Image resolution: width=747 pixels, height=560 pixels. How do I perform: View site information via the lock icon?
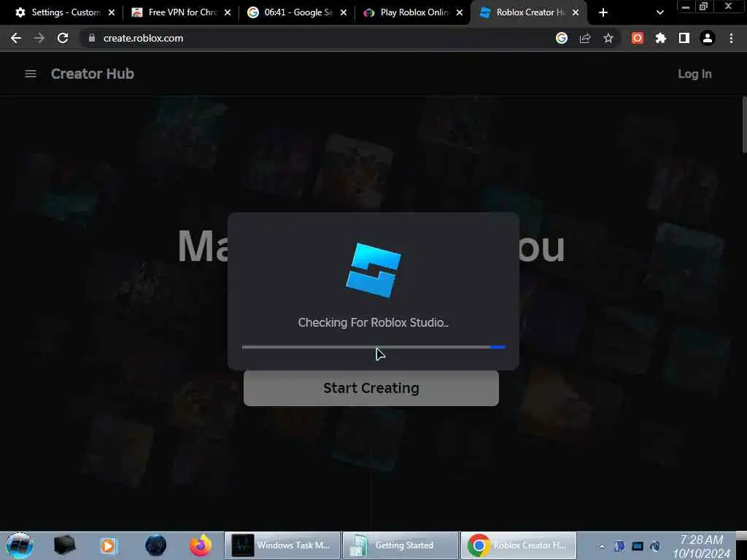coord(92,38)
